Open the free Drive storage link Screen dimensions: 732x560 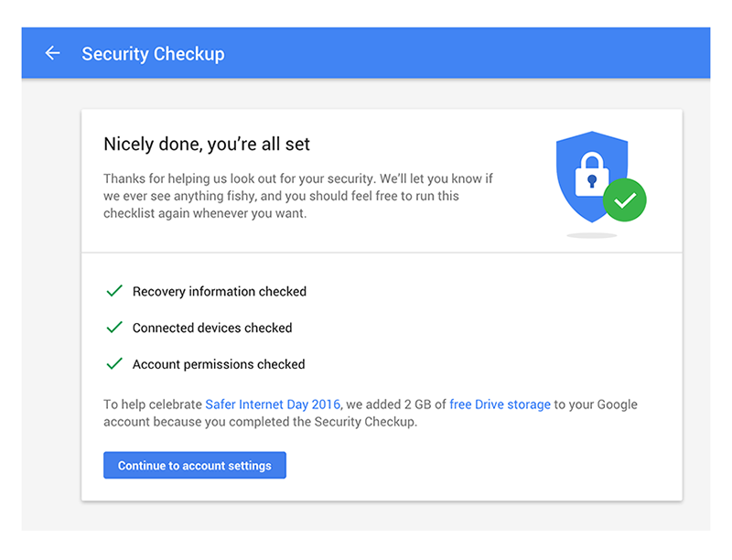coord(500,404)
